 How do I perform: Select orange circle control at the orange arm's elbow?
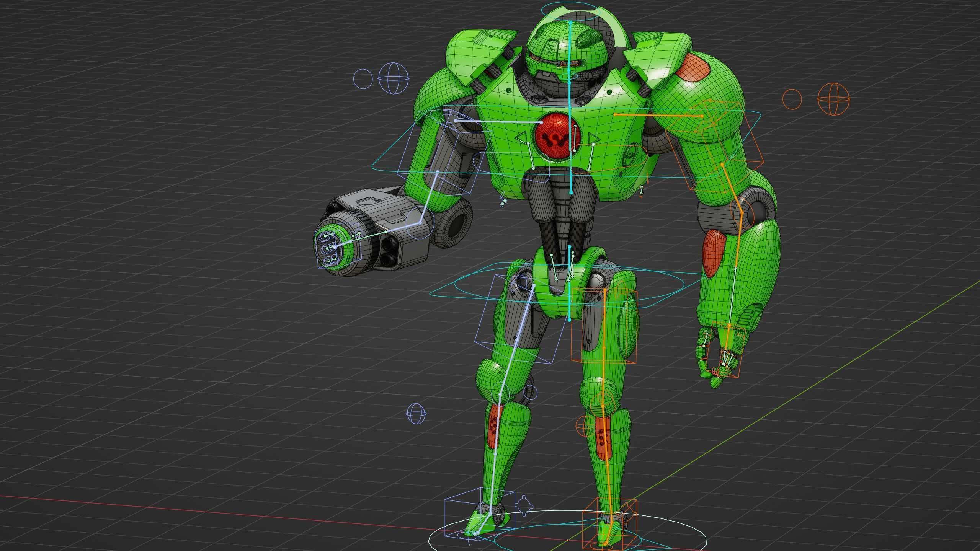click(742, 212)
